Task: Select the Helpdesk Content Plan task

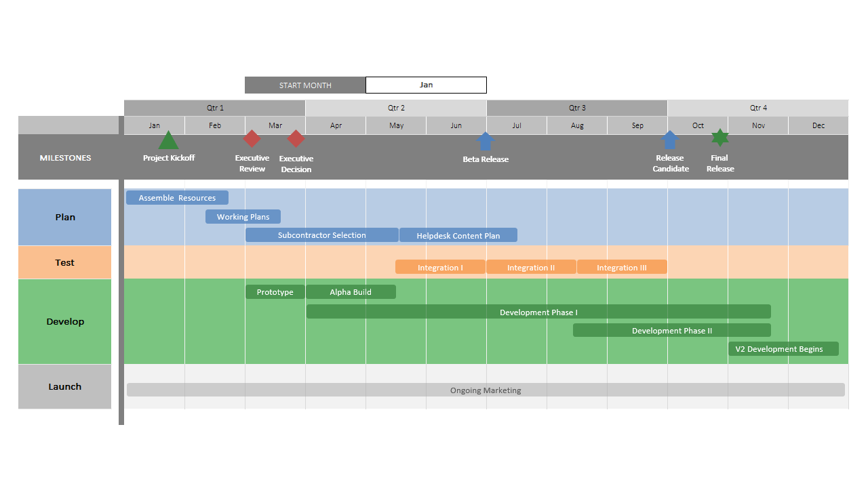Action: 458,235
